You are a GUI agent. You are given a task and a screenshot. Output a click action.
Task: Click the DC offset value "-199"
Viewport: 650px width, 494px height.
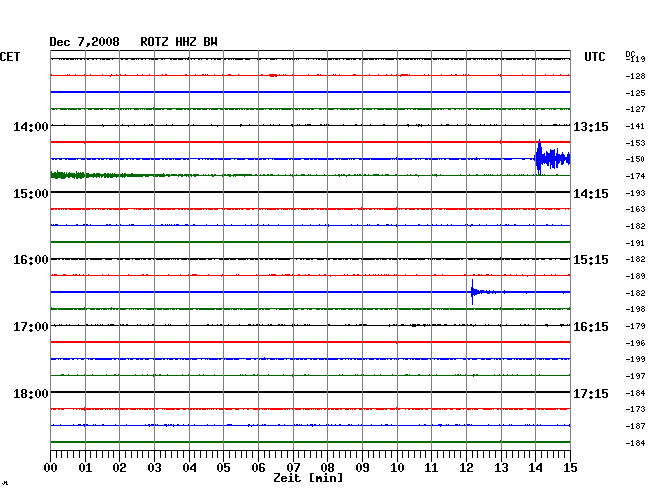pos(635,359)
